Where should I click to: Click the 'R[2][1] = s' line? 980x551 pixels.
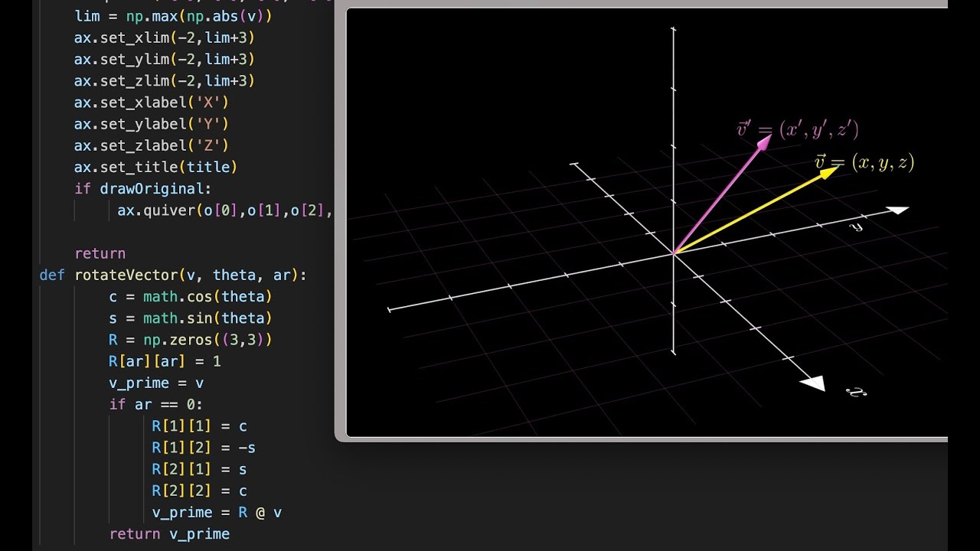[x=199, y=469]
